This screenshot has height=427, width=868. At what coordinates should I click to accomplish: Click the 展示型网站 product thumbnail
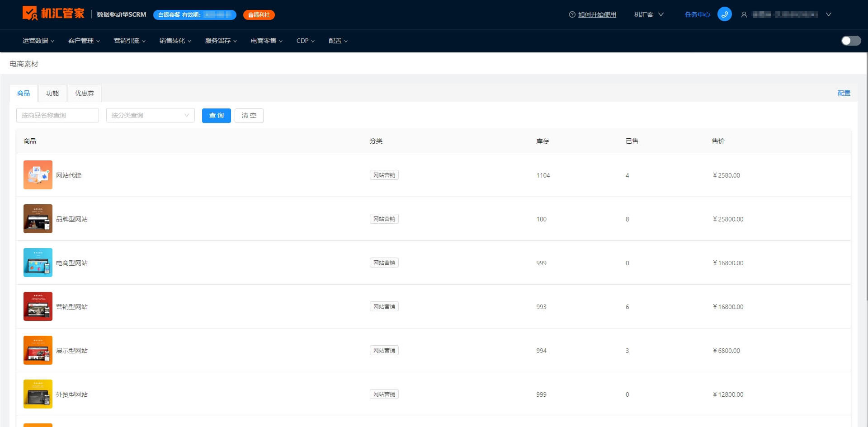(x=38, y=350)
